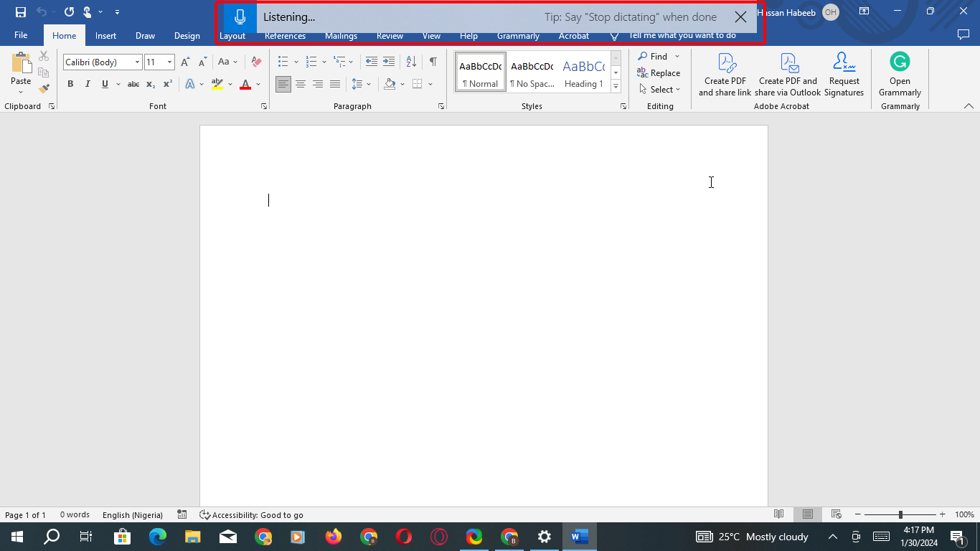
Task: Select the Format Painter tool
Action: click(43, 88)
